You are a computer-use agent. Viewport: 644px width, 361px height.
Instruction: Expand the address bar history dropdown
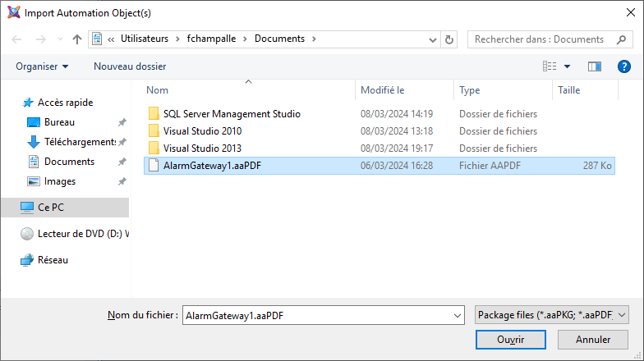coord(432,39)
